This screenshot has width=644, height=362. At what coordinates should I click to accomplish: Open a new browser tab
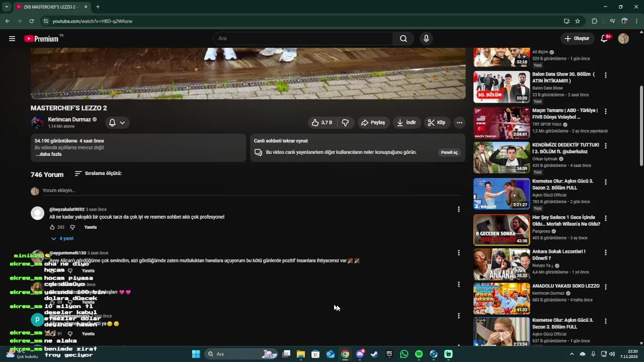pyautogui.click(x=98, y=7)
